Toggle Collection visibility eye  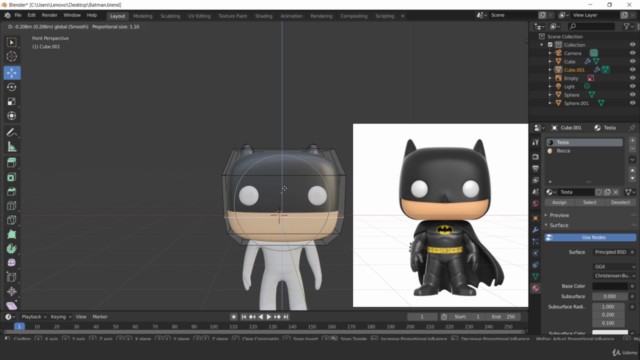pos(632,45)
